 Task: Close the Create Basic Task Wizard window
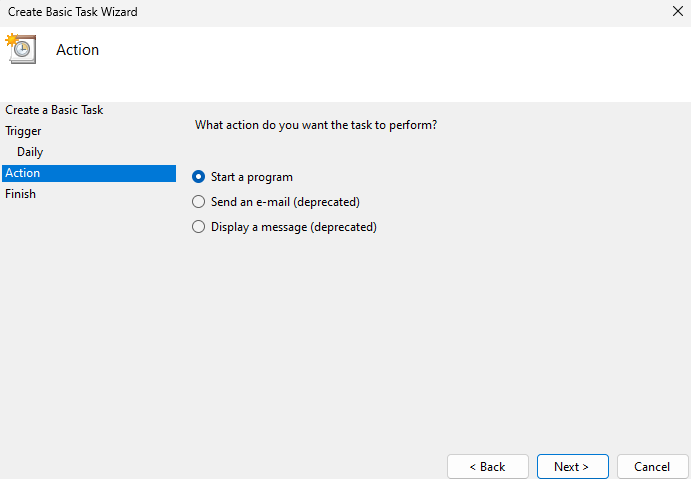(x=678, y=11)
